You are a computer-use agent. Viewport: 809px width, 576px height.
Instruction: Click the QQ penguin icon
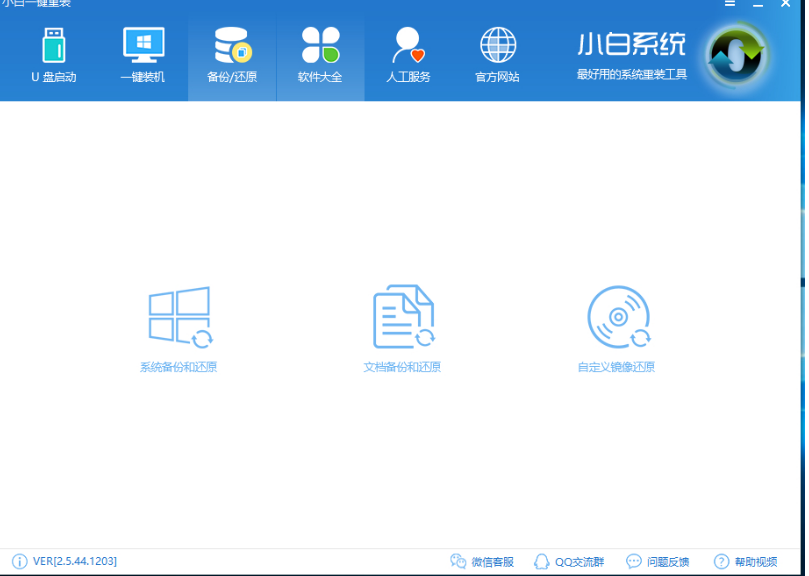coord(541,562)
